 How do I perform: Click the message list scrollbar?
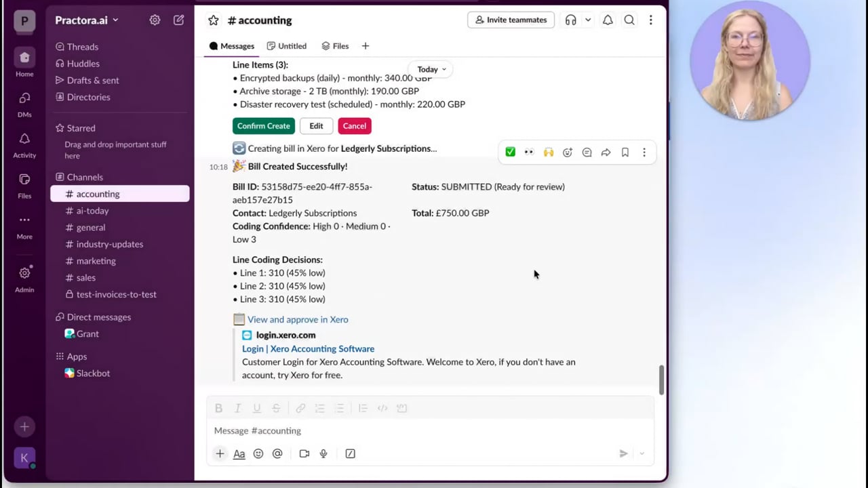[x=661, y=380]
